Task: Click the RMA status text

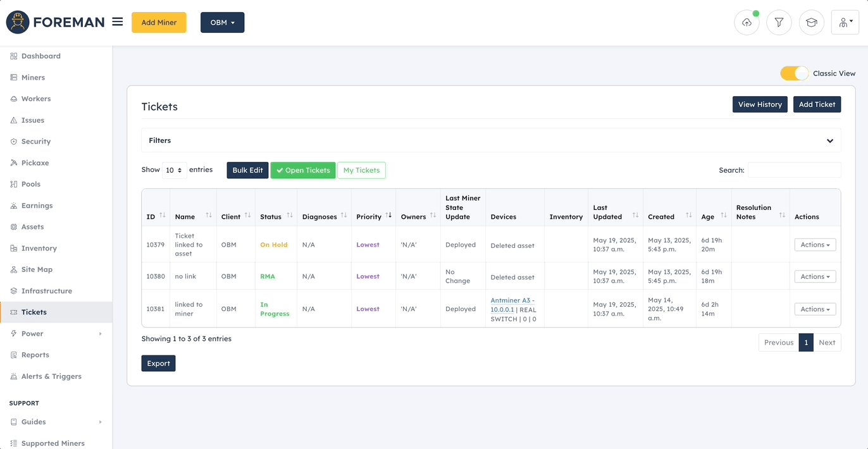Action: [x=268, y=276]
